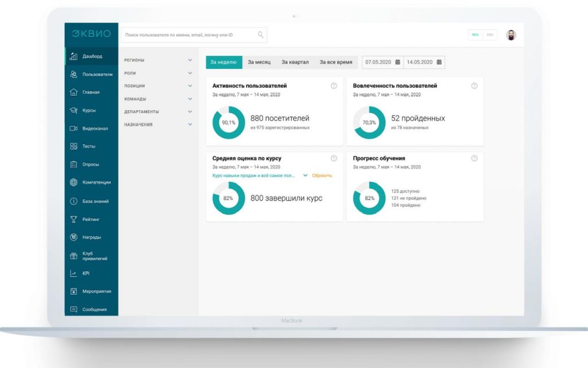Image resolution: width=588 pixels, height=368 pixels.
Task: Click the 82% donut beside 800 завершили курс
Action: 229,198
